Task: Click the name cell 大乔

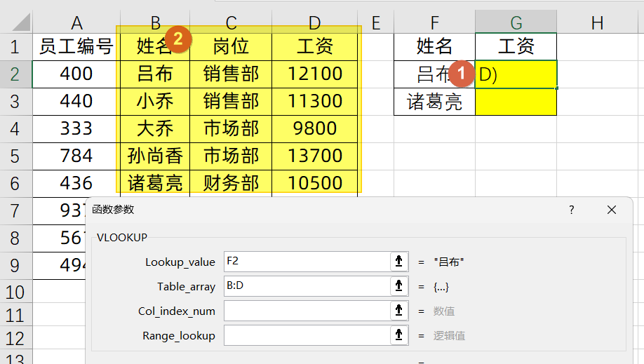Action: click(155, 129)
